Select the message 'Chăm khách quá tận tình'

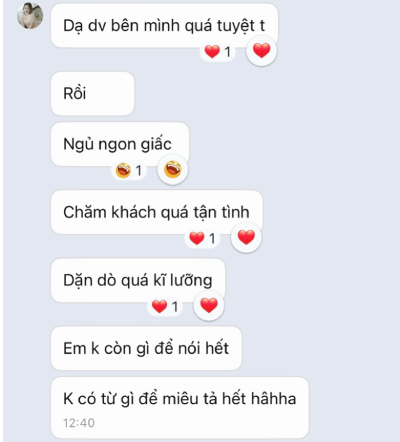click(x=157, y=212)
